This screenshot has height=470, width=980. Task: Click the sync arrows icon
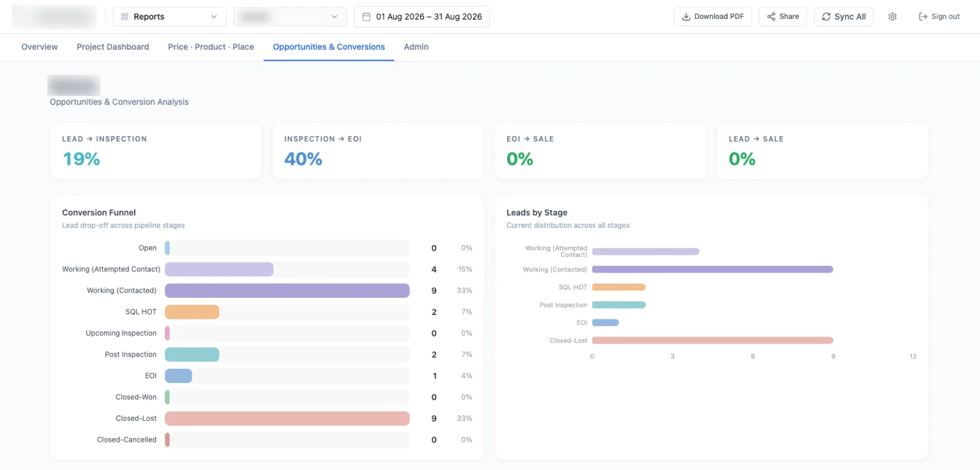pos(826,17)
